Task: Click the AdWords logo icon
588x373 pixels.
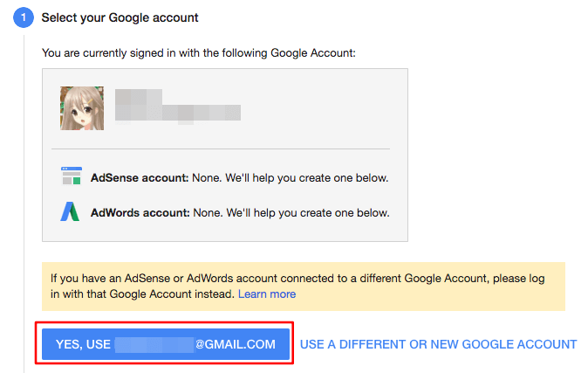Action: click(71, 212)
